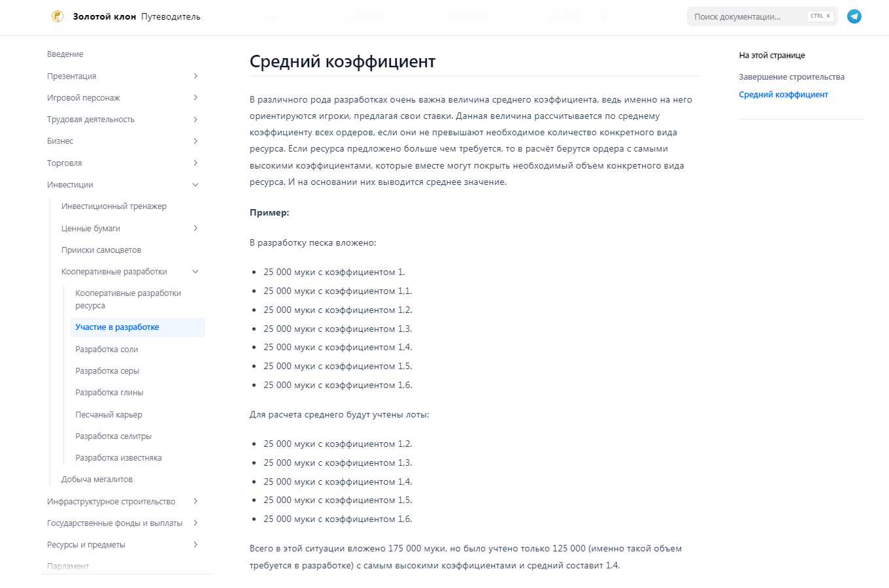Open the Telegram channel icon
Image resolution: width=889 pixels, height=588 pixels.
[854, 16]
